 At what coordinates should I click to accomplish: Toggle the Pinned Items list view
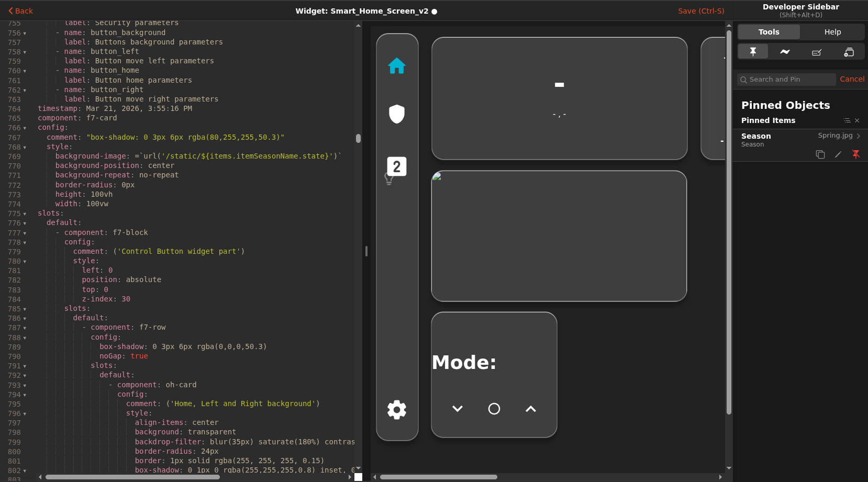point(847,120)
